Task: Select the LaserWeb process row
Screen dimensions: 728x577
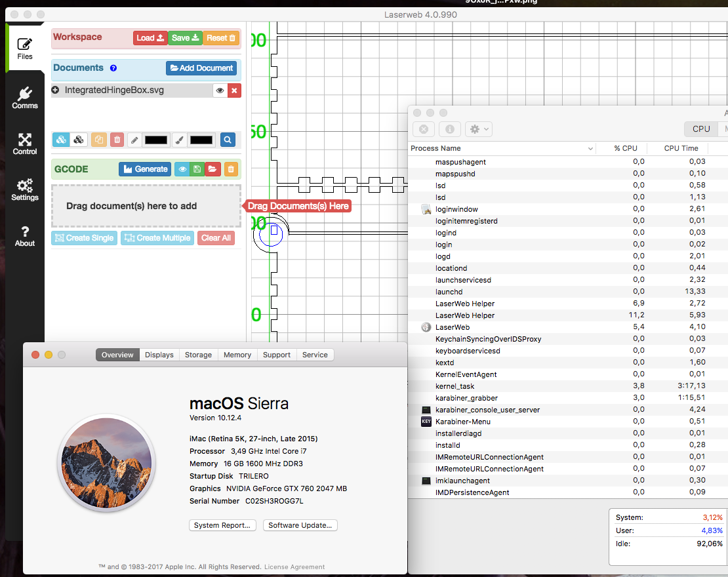Action: click(x=568, y=327)
